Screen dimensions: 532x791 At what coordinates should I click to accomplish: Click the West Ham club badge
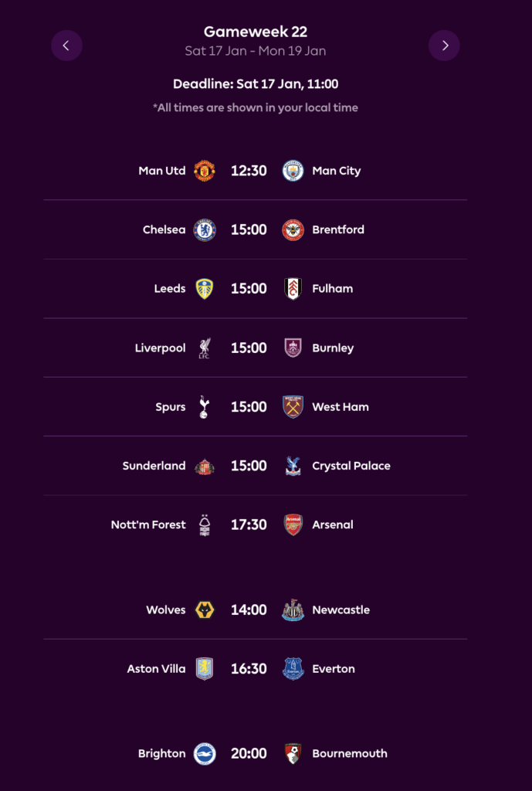click(293, 407)
